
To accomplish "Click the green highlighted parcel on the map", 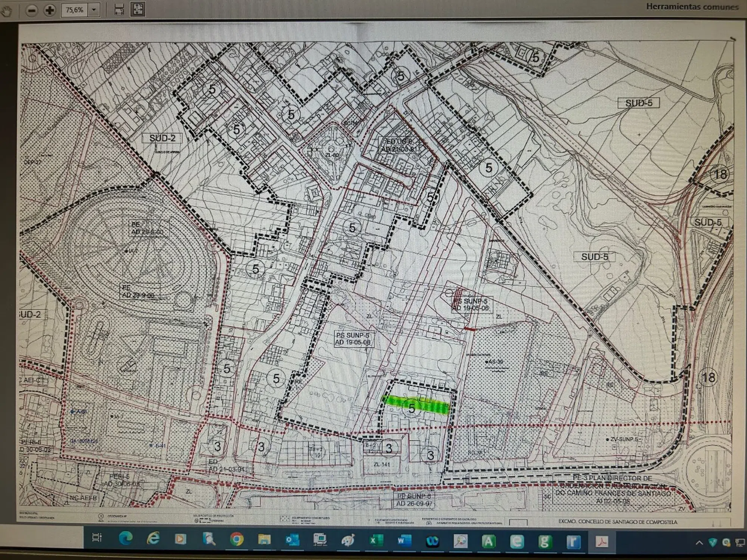I will pos(416,406).
